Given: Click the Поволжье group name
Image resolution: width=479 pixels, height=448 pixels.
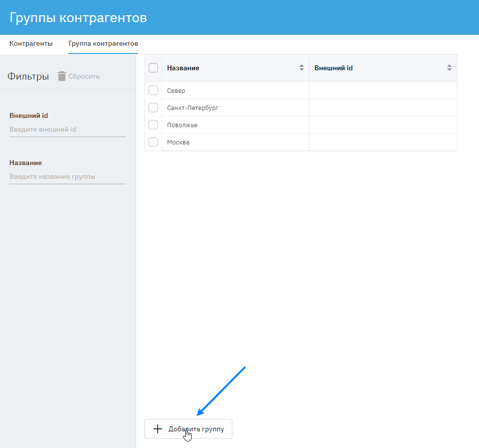Looking at the screenshot, I should (182, 125).
